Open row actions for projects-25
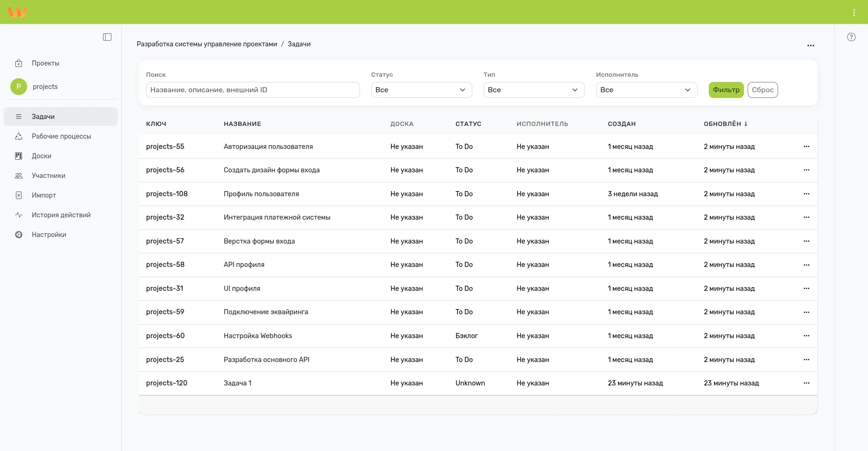This screenshot has width=868, height=451. 806,360
